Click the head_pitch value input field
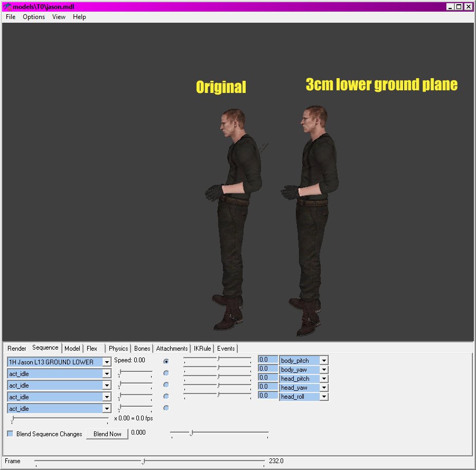 click(268, 378)
